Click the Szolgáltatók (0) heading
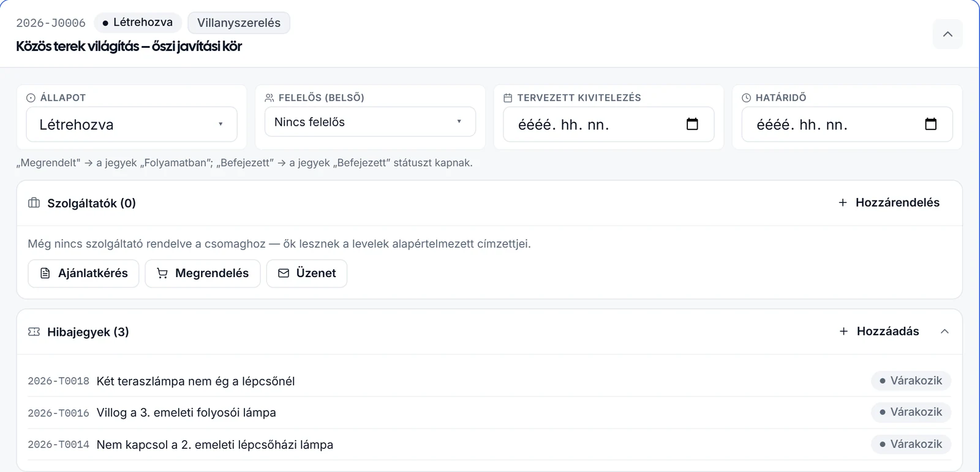 click(91, 204)
